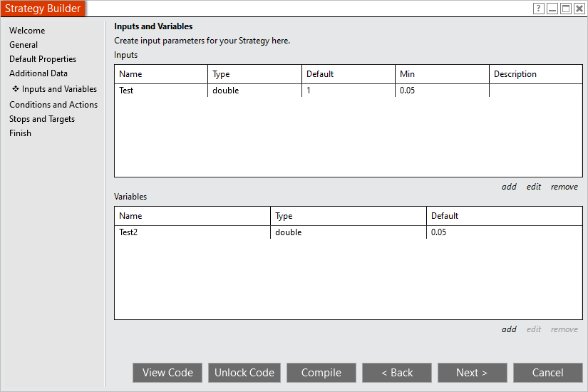Screen dimensions: 588x392
Task: Edit the selected input parameter
Action: pos(534,187)
